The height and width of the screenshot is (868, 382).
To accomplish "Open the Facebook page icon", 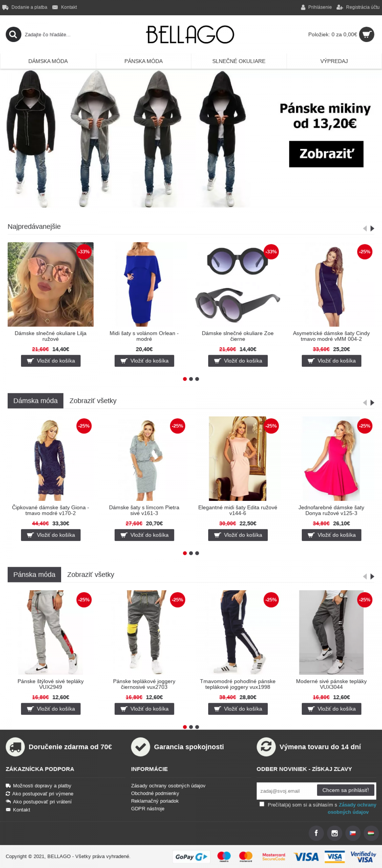I will (316, 833).
